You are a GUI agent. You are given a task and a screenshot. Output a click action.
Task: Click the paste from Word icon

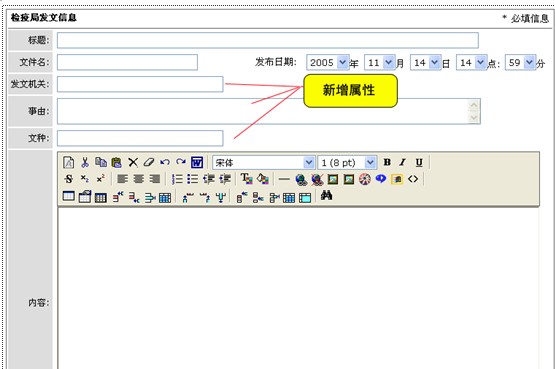[x=197, y=162]
